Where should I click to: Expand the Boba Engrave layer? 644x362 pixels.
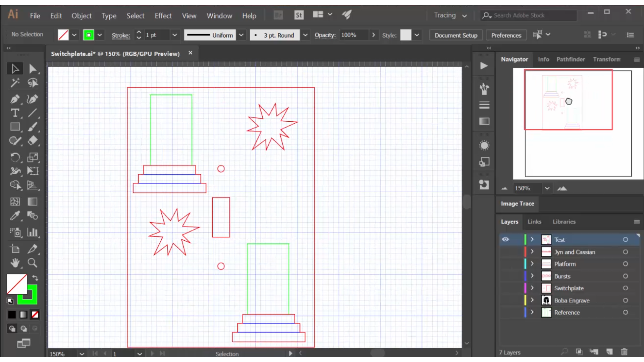[533, 301]
